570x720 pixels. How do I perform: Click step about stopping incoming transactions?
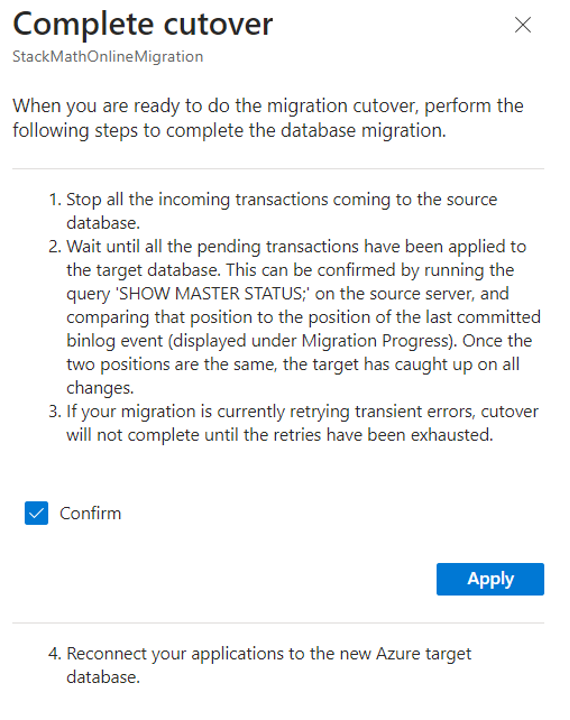(x=282, y=211)
